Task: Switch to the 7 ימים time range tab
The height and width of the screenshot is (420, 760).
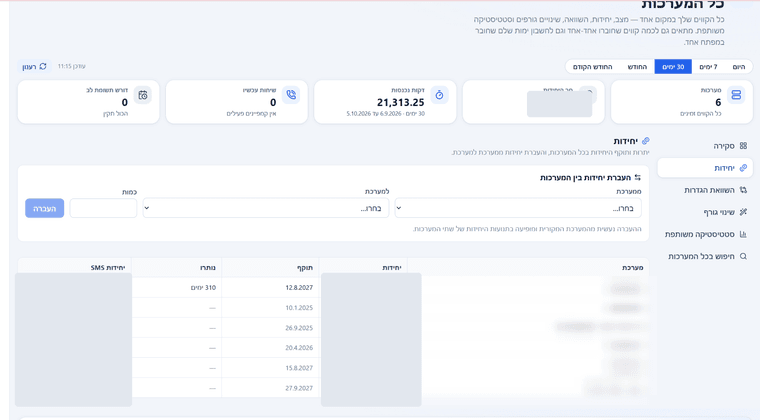Action: point(708,67)
